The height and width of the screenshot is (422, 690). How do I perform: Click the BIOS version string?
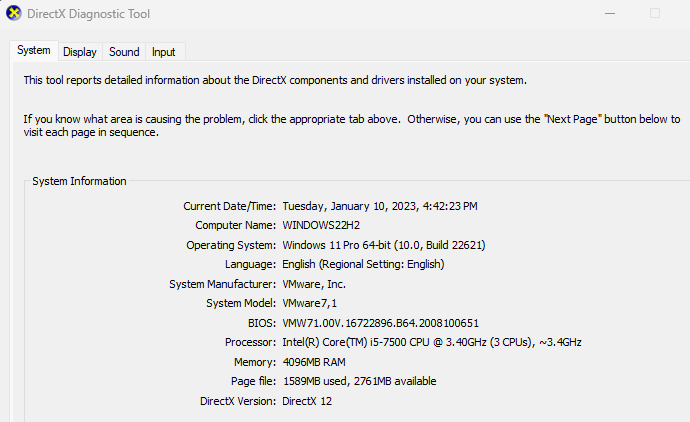coord(381,323)
